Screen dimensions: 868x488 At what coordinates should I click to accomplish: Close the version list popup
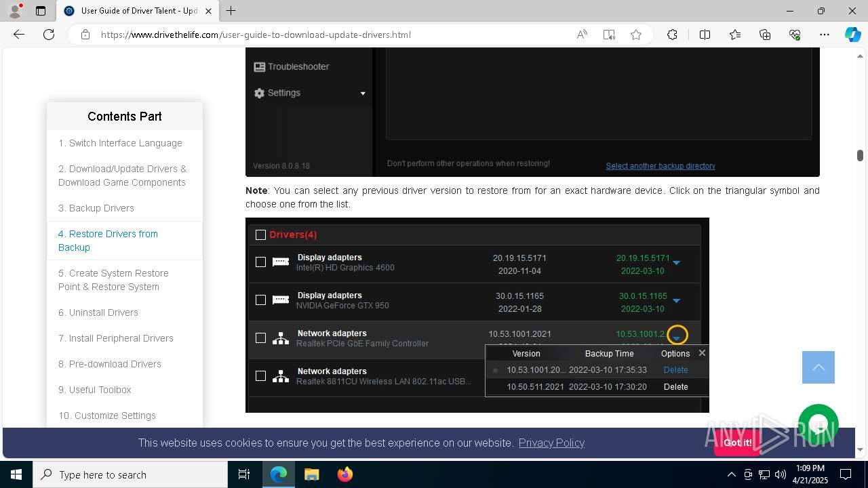tap(702, 352)
